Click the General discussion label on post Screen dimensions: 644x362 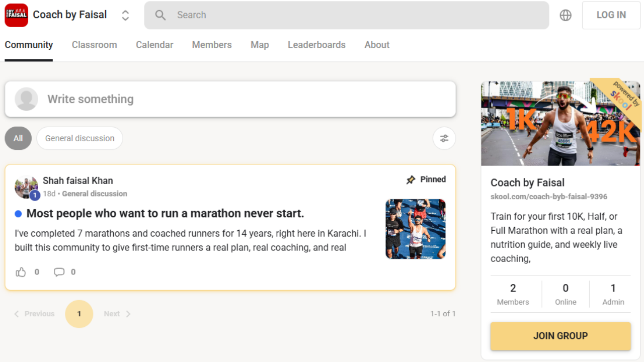click(95, 194)
